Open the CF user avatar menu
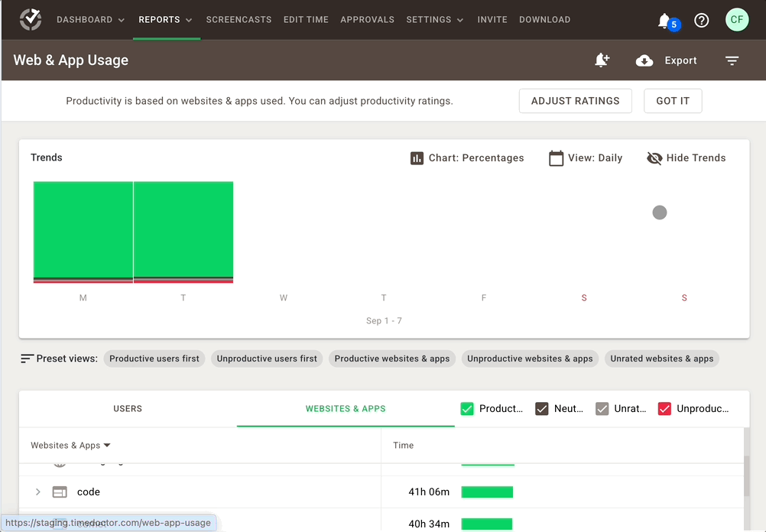The width and height of the screenshot is (766, 532). (737, 20)
